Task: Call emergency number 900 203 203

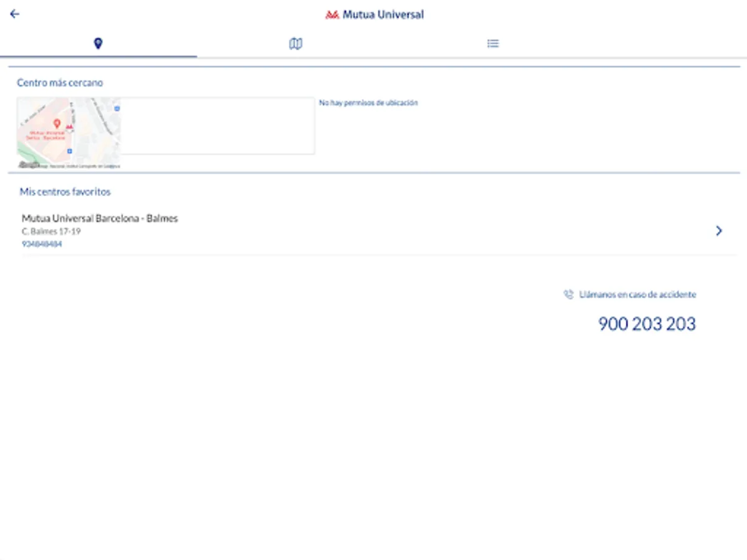Action: coord(647,324)
